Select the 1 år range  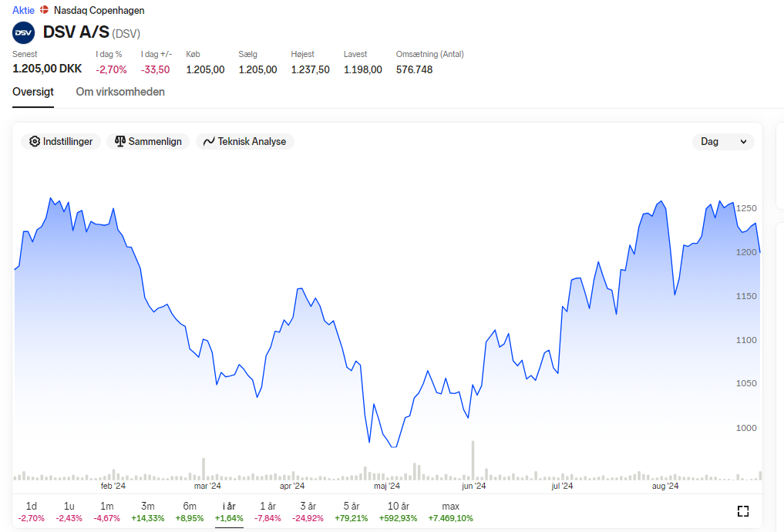coord(268,511)
